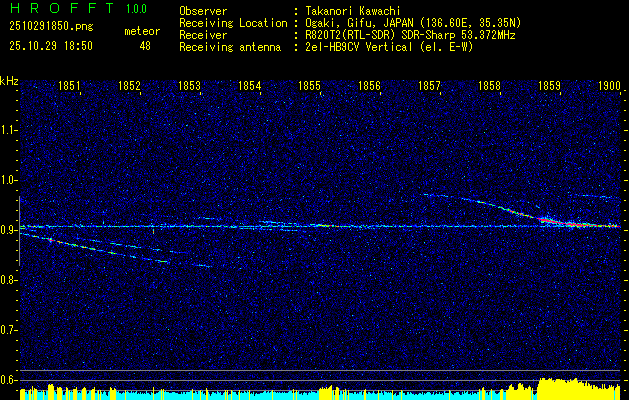Click the Receiving Location label
629x400 pixels.
(233, 23)
